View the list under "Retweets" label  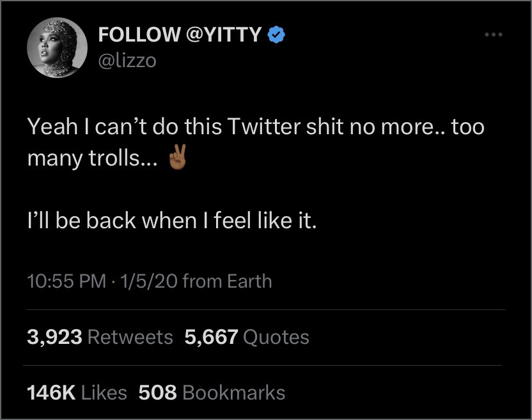tap(130, 337)
